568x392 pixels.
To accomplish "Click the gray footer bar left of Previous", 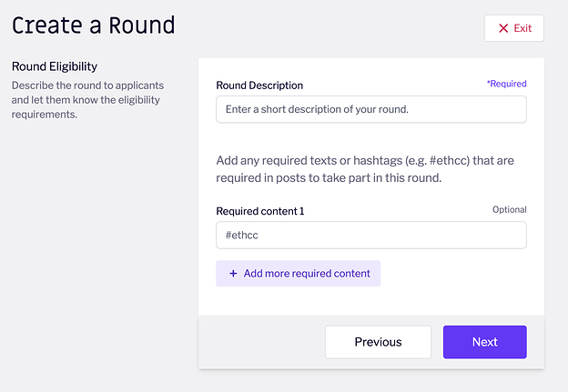I will click(261, 342).
